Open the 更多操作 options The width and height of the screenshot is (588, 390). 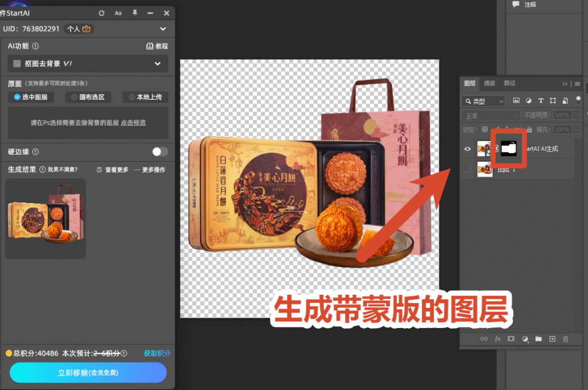(x=149, y=170)
